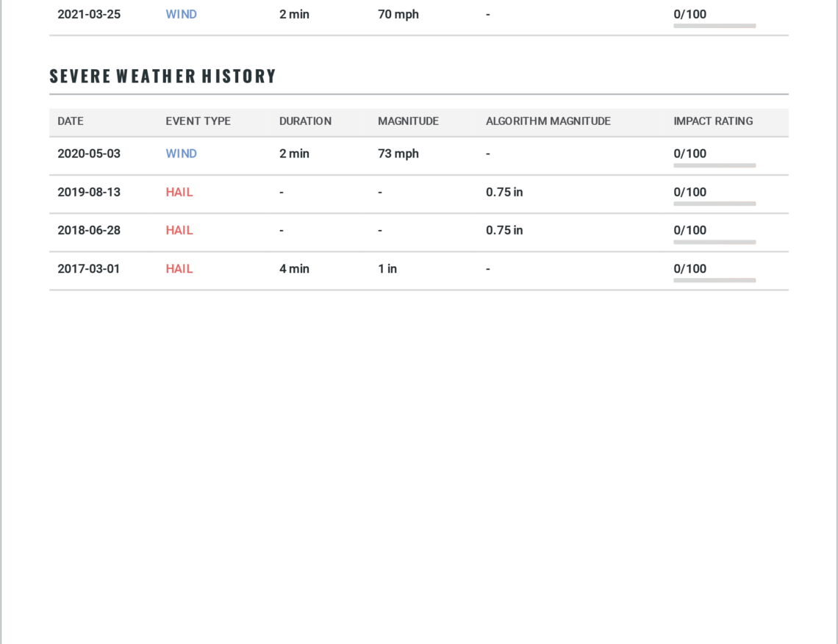Click the DATE column header
This screenshot has height=644, width=838.
tap(71, 121)
